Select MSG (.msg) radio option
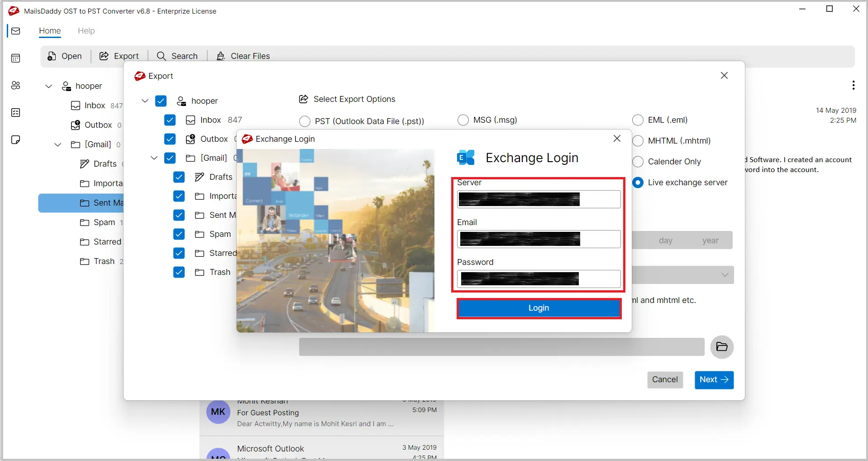Image resolution: width=868 pixels, height=461 pixels. [x=463, y=120]
